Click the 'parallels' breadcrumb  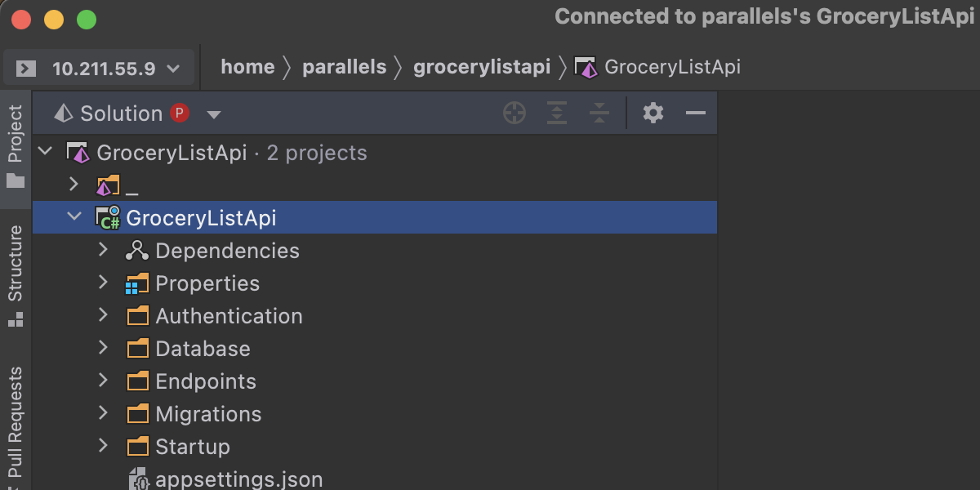(344, 67)
